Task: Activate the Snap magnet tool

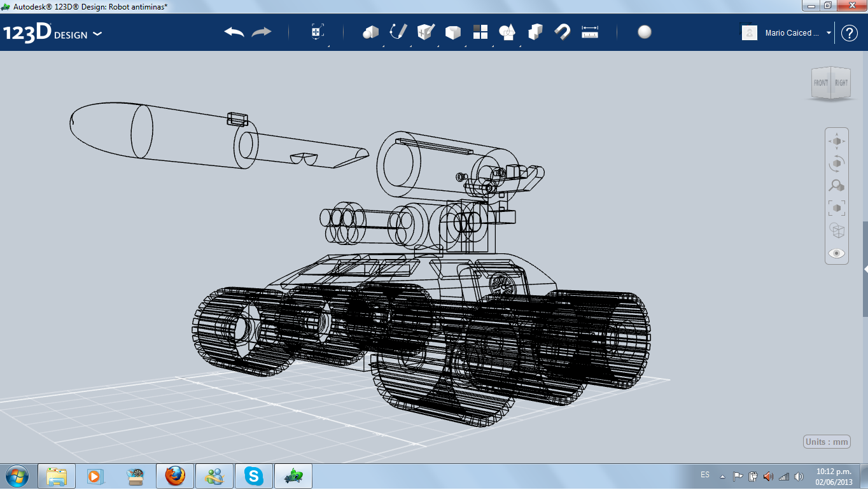Action: (563, 32)
